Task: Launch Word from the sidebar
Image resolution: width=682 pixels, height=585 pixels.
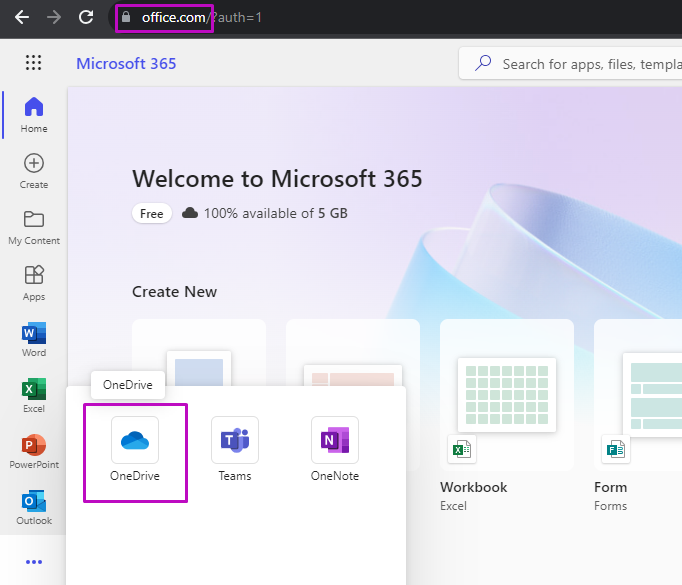Action: (x=34, y=339)
